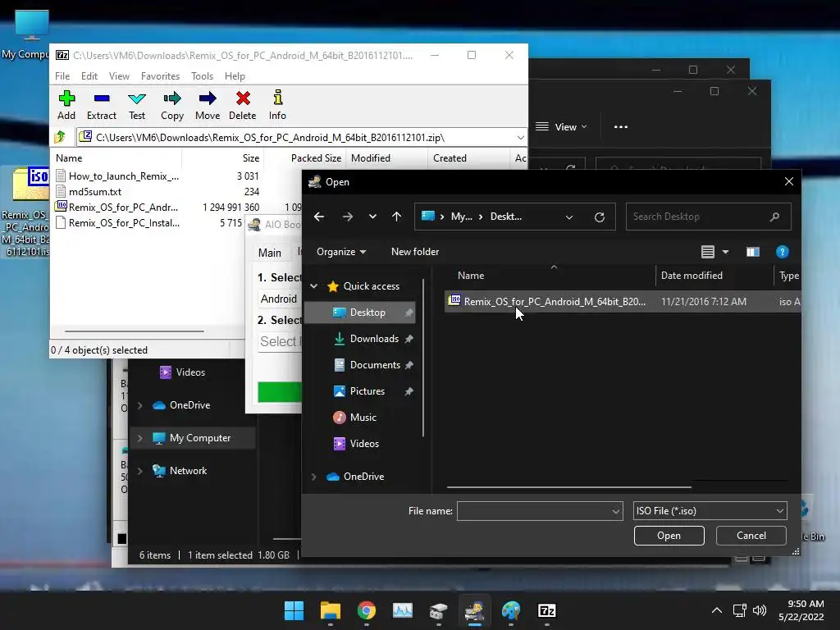Click the 7-Zip Delete toolbar icon

243,98
